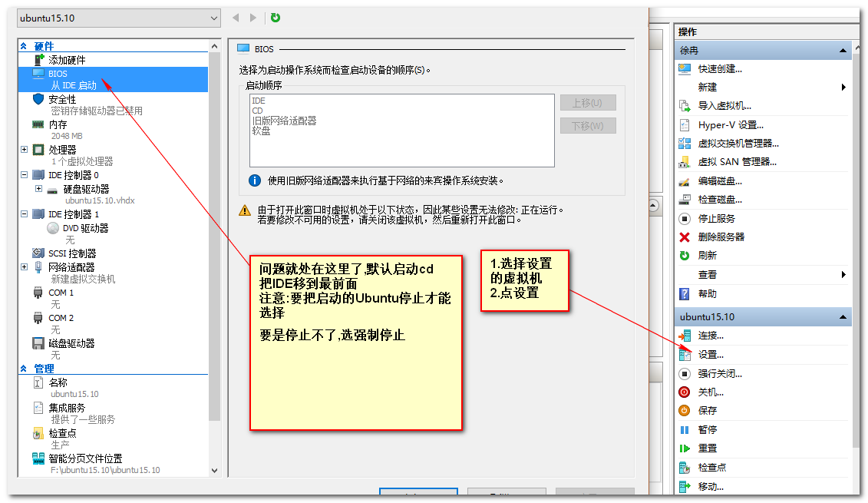This screenshot has height=503, width=868.
Task: Click the forward arrow in the settings toolbar
Action: [253, 18]
